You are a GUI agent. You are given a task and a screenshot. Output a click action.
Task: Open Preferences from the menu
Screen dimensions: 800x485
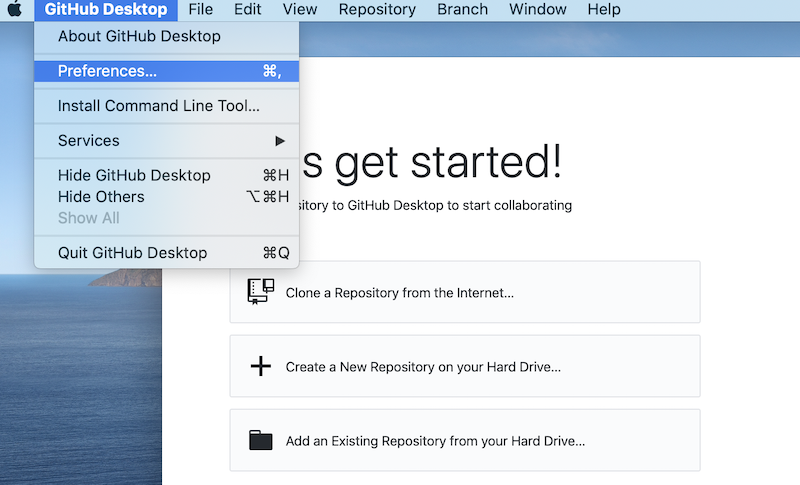107,71
